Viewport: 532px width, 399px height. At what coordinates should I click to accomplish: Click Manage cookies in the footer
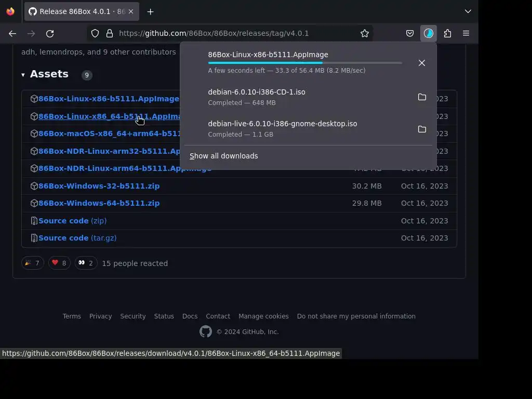pos(263,316)
